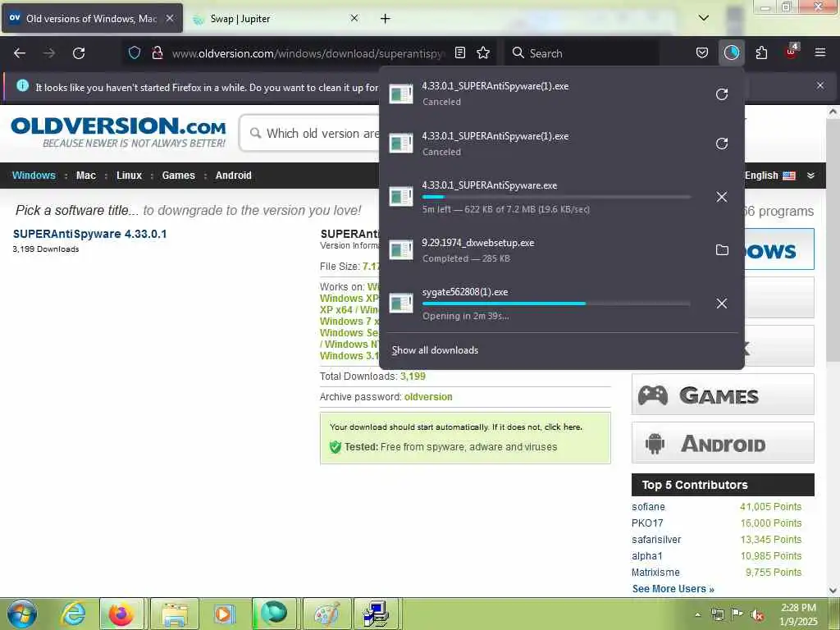
Task: Open the Games platform button
Action: pyautogui.click(x=723, y=395)
